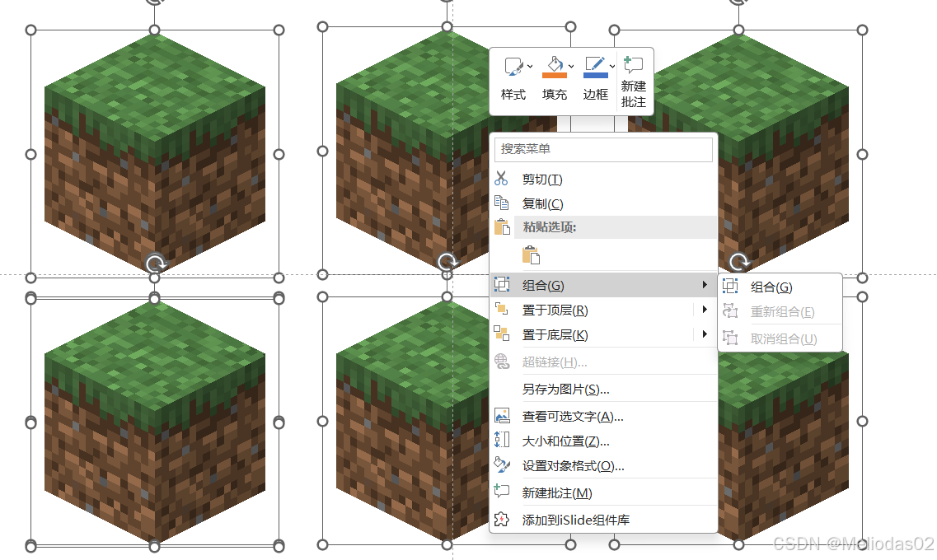Click the size and position icon

click(501, 440)
